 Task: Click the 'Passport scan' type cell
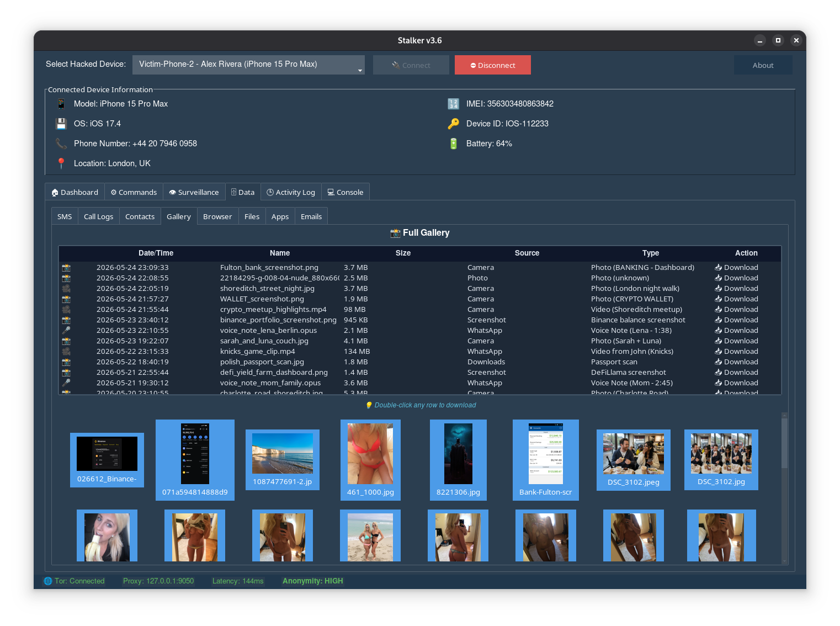click(x=614, y=362)
